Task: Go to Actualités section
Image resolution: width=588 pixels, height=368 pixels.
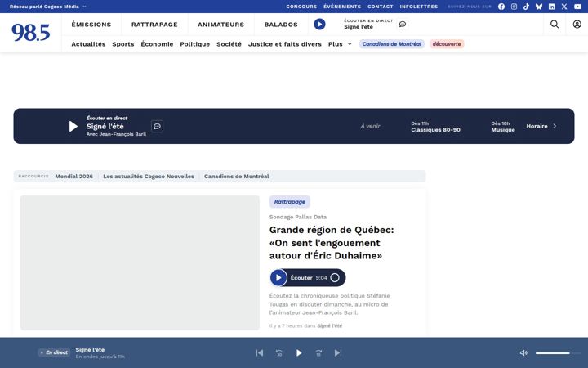Action: [x=88, y=44]
